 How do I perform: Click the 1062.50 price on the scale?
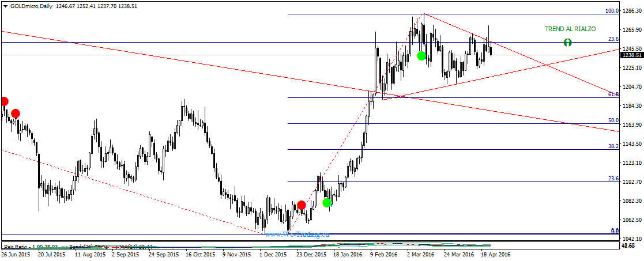[x=632, y=220]
